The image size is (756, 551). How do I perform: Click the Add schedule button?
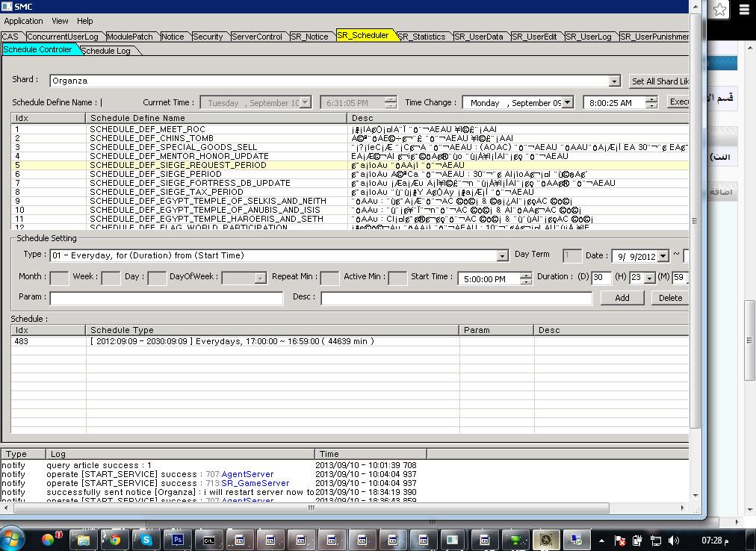tap(622, 297)
